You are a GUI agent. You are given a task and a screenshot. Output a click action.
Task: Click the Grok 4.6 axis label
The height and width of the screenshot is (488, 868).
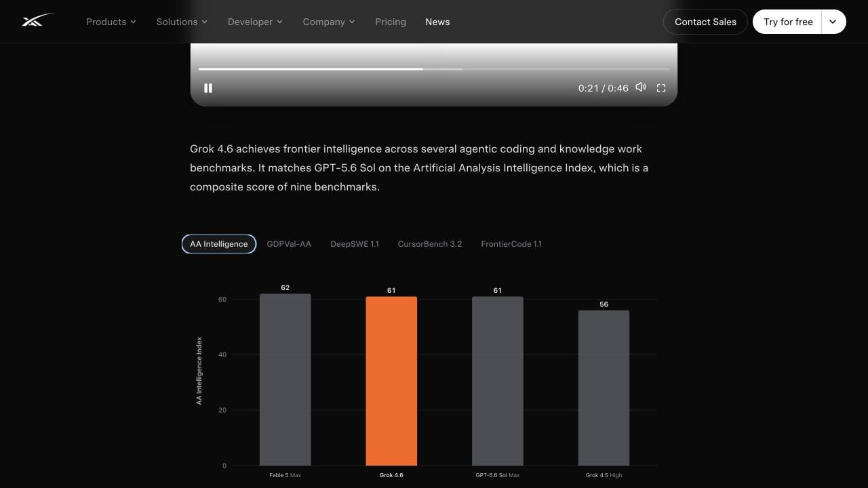point(391,475)
